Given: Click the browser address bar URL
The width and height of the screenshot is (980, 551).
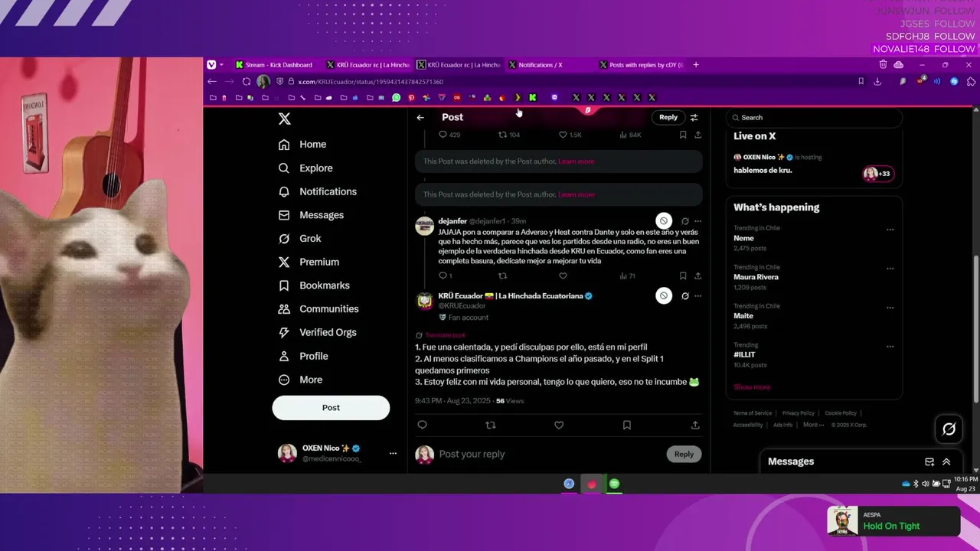Looking at the screenshot, I should [371, 82].
